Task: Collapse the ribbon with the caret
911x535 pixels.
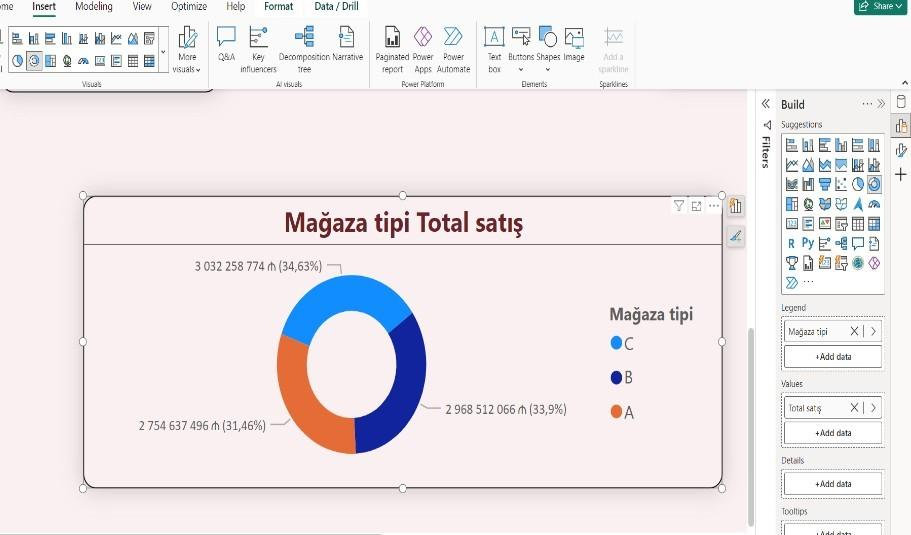Action: pyautogui.click(x=905, y=83)
